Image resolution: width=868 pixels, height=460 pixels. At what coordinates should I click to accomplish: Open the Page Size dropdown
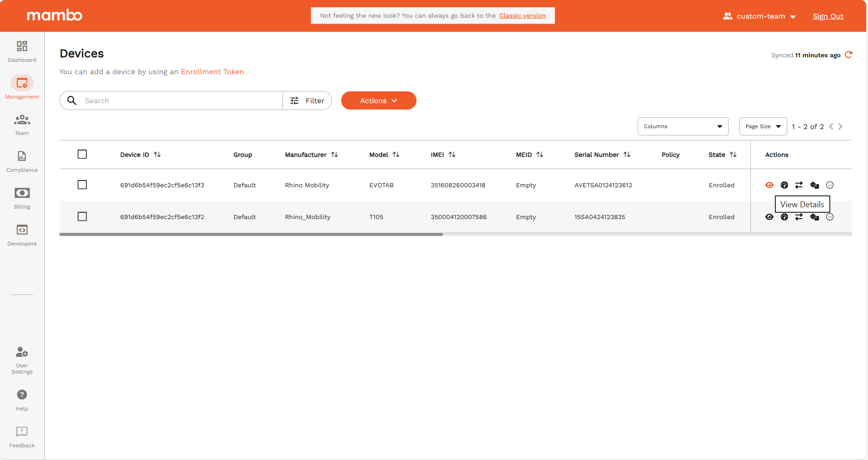click(x=763, y=126)
